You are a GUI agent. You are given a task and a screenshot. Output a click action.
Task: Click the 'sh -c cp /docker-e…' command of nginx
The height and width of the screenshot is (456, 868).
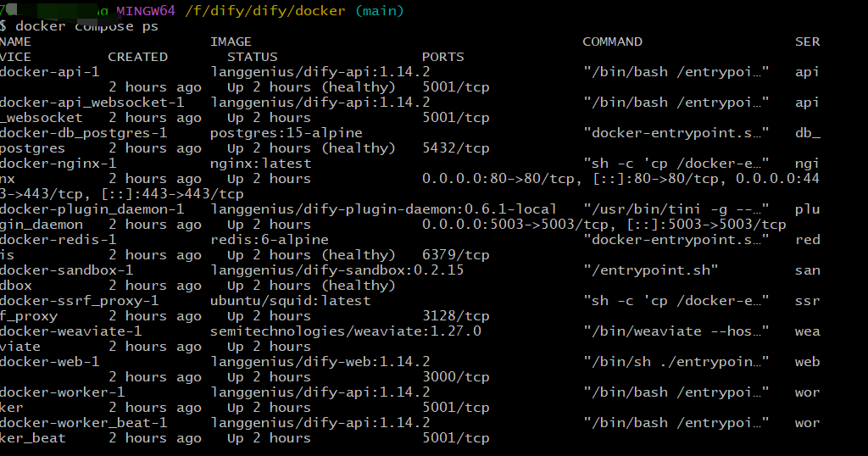coord(676,164)
